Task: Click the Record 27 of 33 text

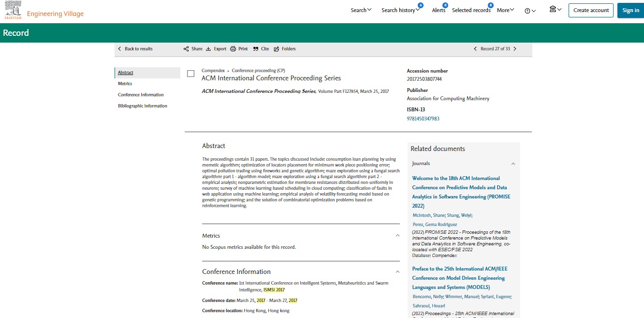Action: pos(495,49)
